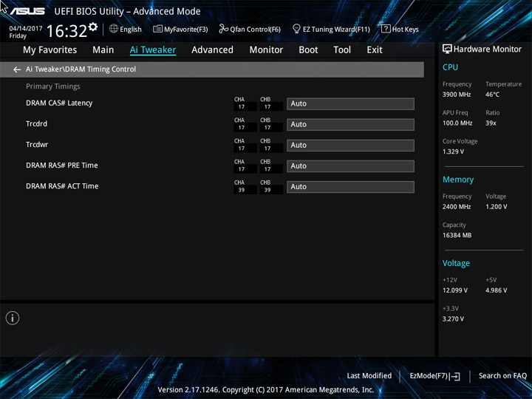Open the Trcdrd Auto field
Viewport: 532px width, 399px height.
(350, 125)
